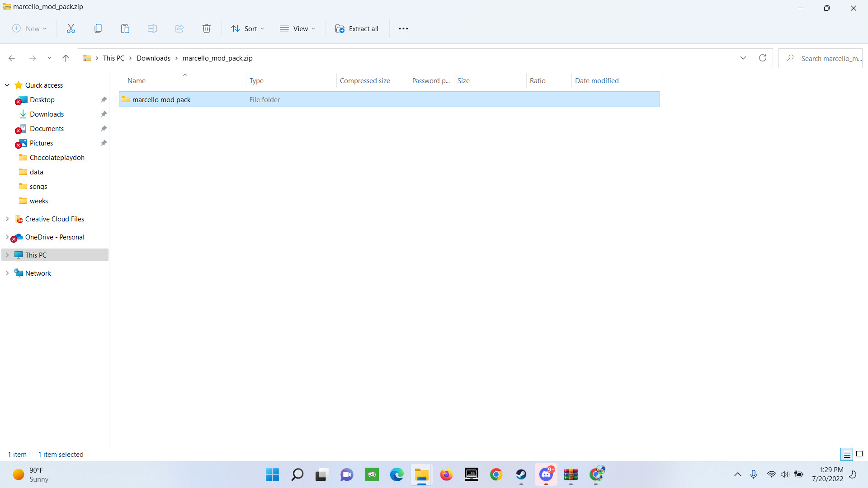Select the marcello mod pack folder
This screenshot has width=868, height=488.
(x=161, y=99)
